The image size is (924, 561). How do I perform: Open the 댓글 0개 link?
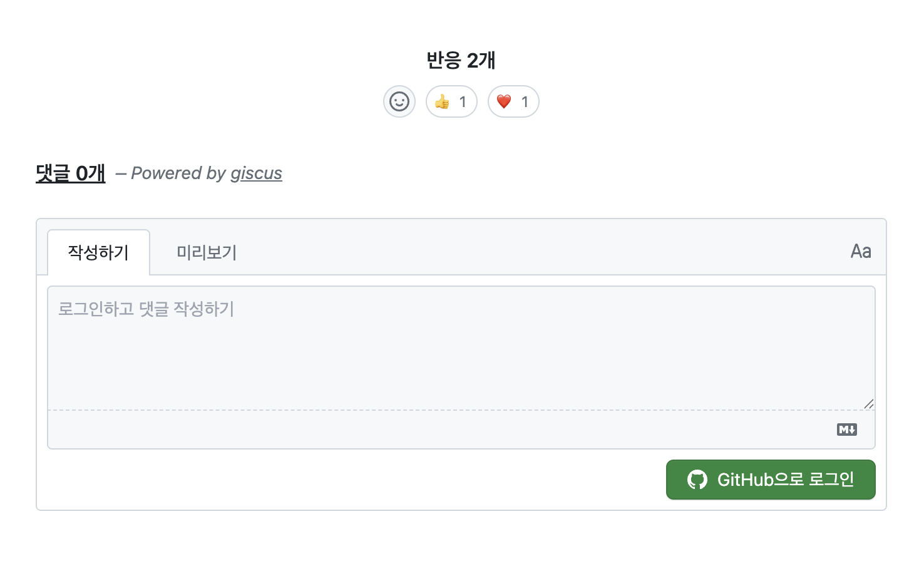(71, 173)
